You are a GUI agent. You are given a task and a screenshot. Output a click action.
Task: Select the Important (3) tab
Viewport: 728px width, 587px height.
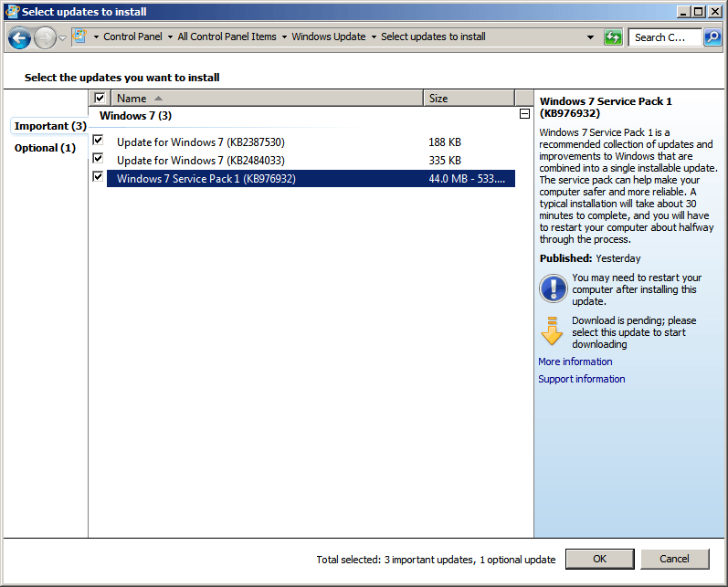(x=50, y=126)
